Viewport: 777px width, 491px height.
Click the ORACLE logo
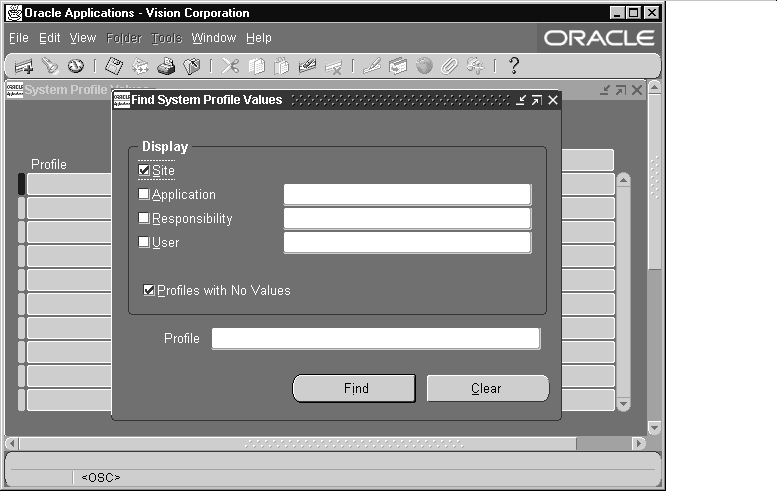(x=599, y=38)
